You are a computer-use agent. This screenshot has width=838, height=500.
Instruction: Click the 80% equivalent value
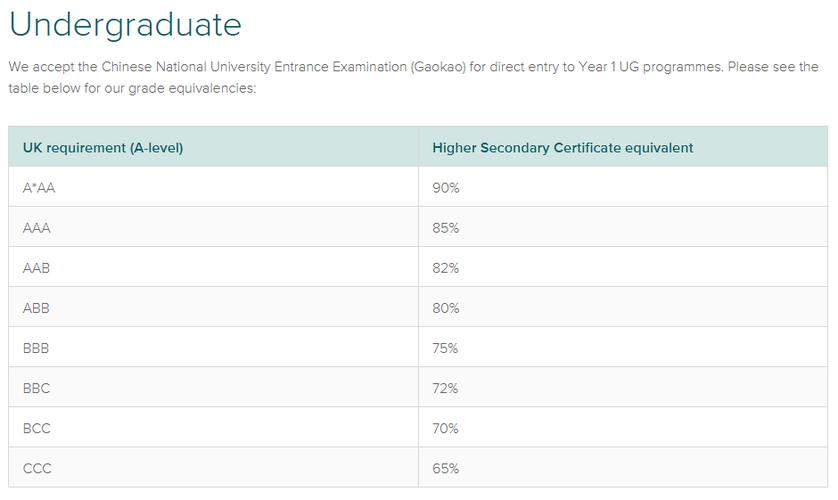tap(446, 308)
